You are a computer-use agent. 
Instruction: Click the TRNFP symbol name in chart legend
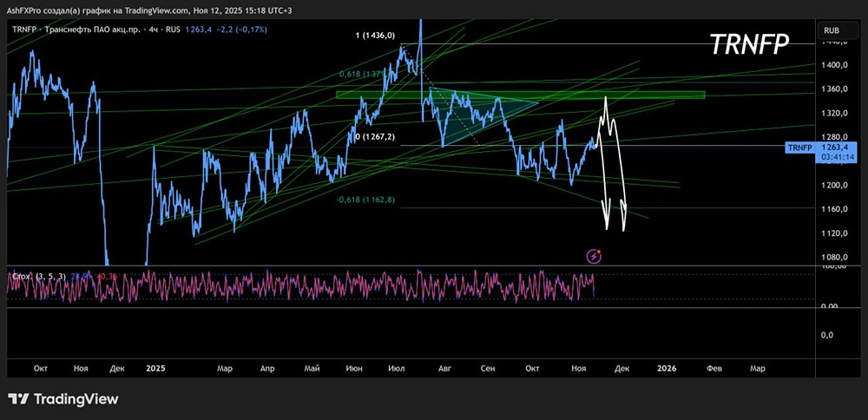tap(23, 29)
